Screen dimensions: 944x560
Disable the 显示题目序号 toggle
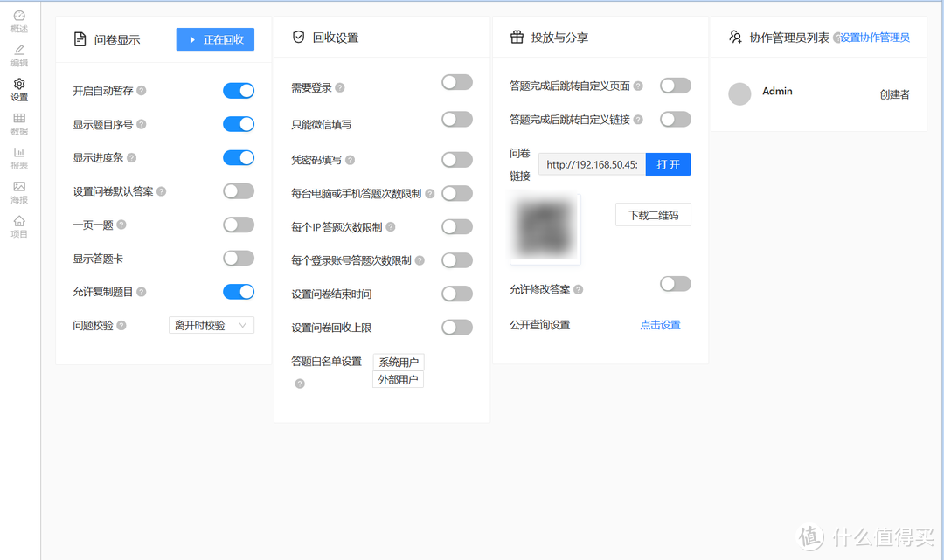pos(239,124)
